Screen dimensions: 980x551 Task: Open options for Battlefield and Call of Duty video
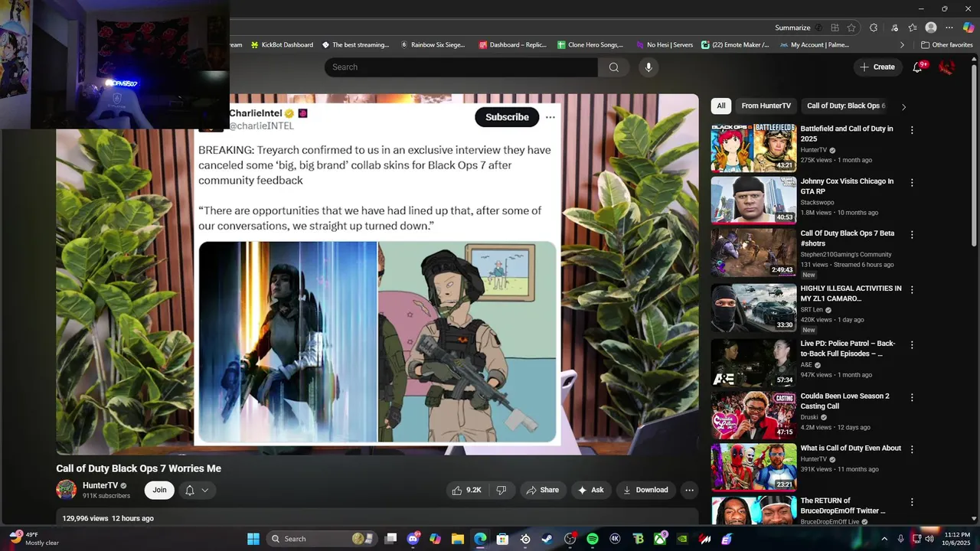point(912,130)
